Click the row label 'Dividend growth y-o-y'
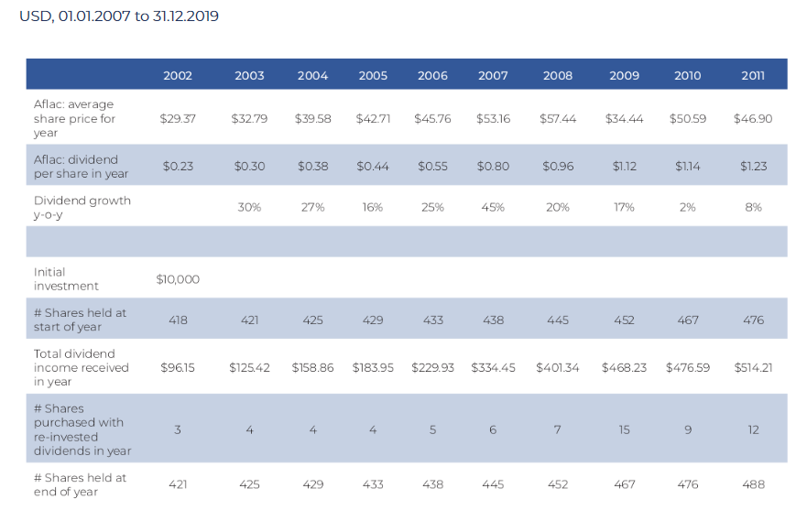This screenshot has width=796, height=532. (x=82, y=207)
